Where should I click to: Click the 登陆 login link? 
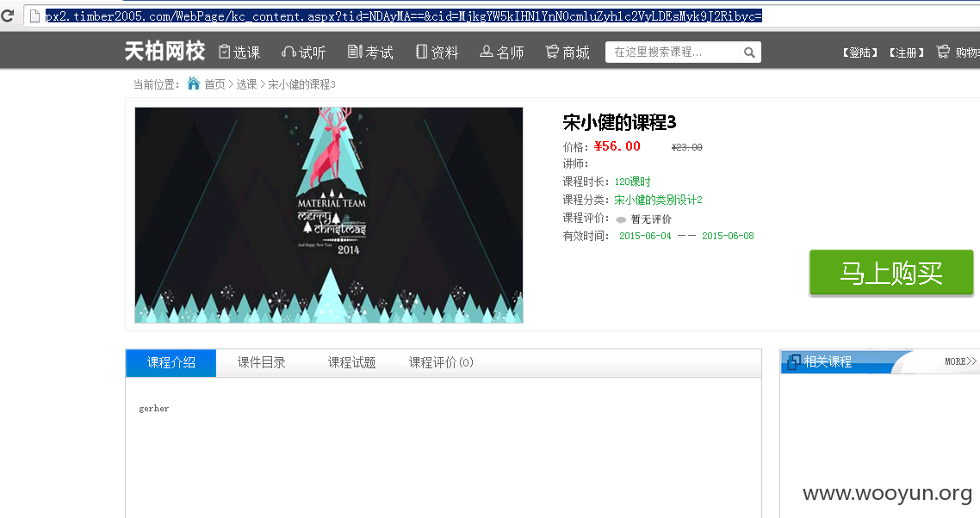[859, 52]
